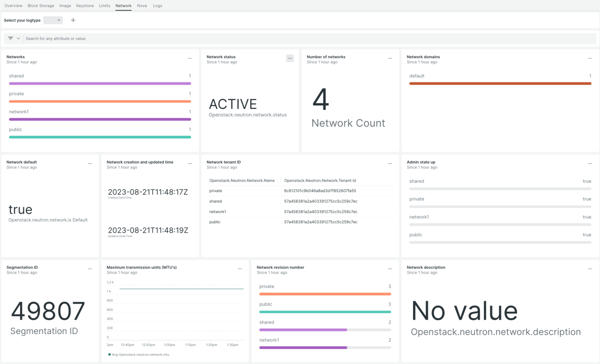Screen dimensions: 600x364
Task: Open options menu on Admin state up widget
Action: 590,164
